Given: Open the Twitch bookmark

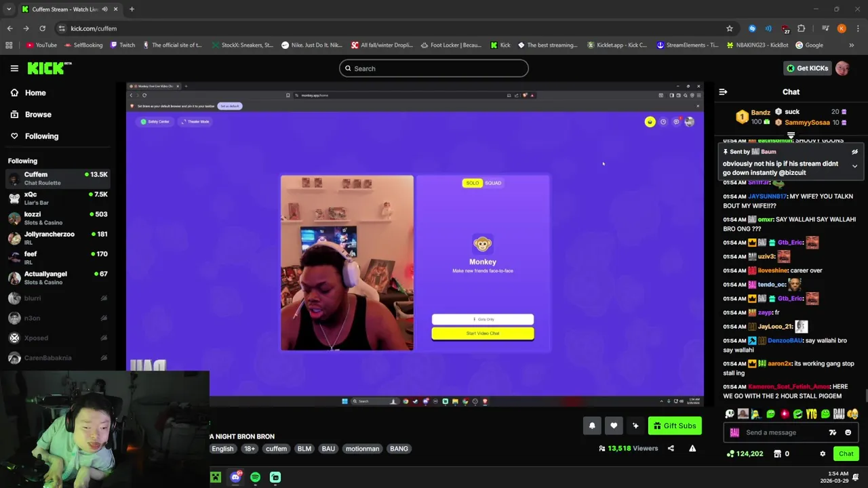Looking at the screenshot, I should click(x=122, y=45).
